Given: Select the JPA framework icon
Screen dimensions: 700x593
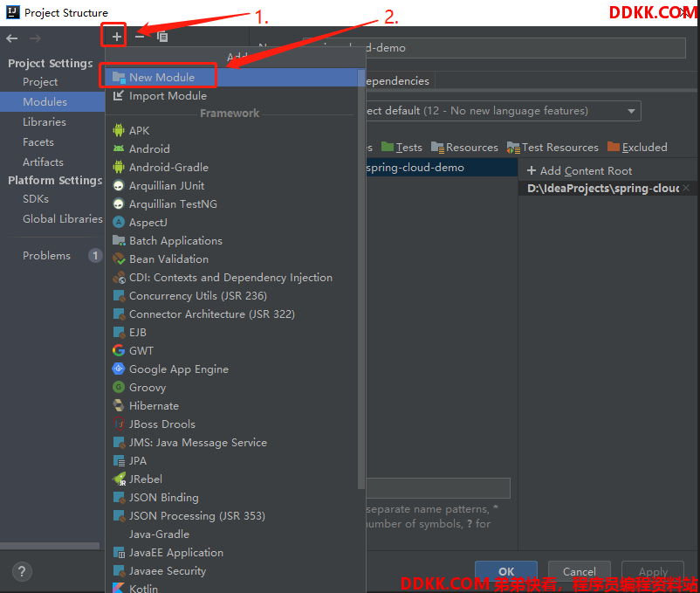Looking at the screenshot, I should coord(119,460).
